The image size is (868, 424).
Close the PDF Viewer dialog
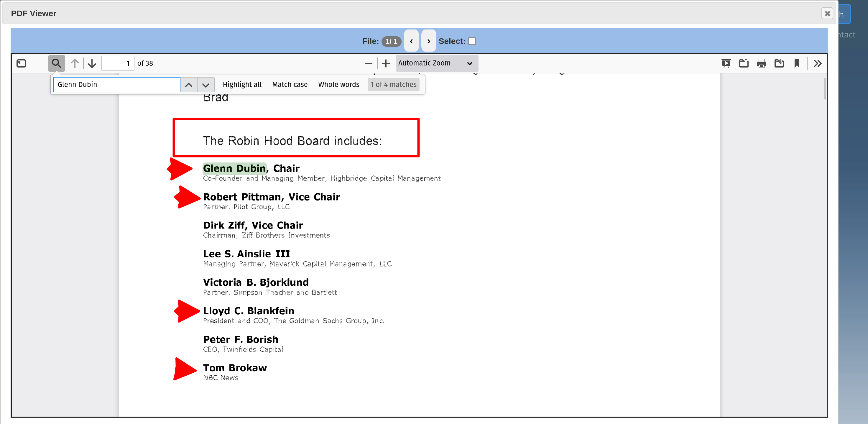click(827, 14)
